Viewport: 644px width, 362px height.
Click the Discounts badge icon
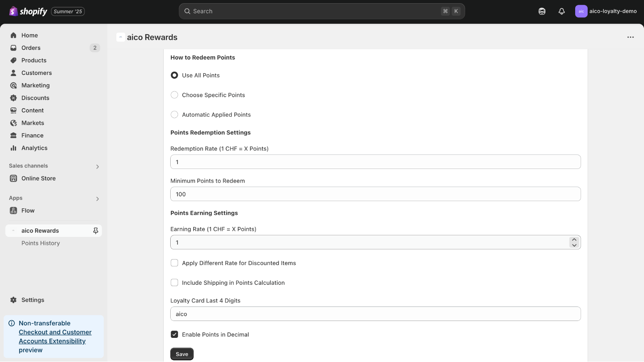pos(13,98)
